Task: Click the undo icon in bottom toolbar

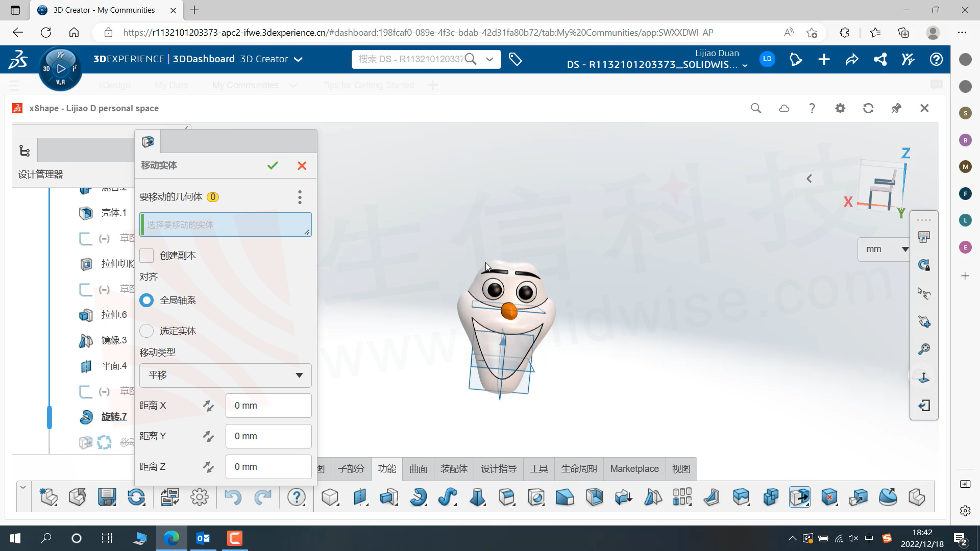Action: [x=232, y=496]
